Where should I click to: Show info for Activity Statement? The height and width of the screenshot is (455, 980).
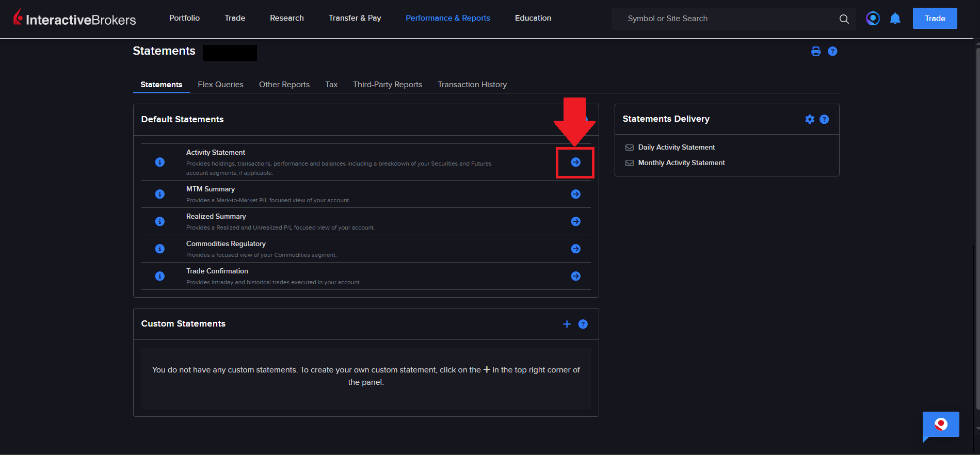click(x=160, y=162)
